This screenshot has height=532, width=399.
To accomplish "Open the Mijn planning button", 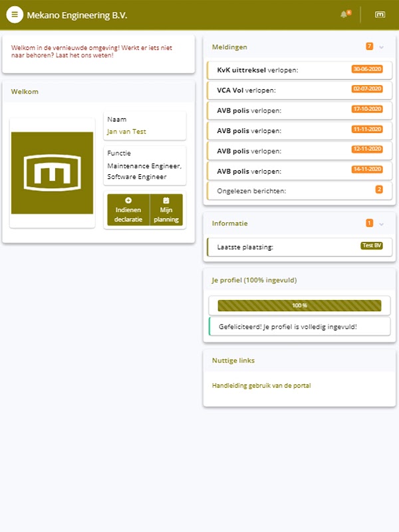I will click(166, 209).
